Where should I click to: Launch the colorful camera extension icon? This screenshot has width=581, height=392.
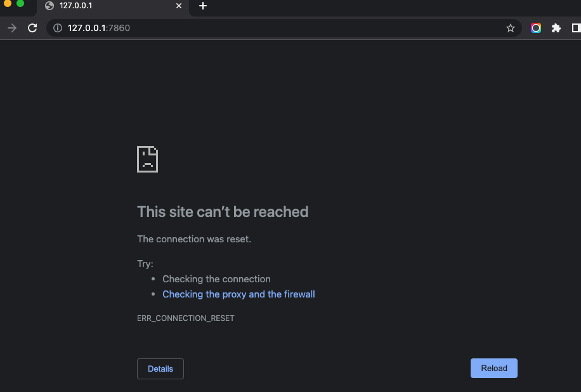[536, 28]
